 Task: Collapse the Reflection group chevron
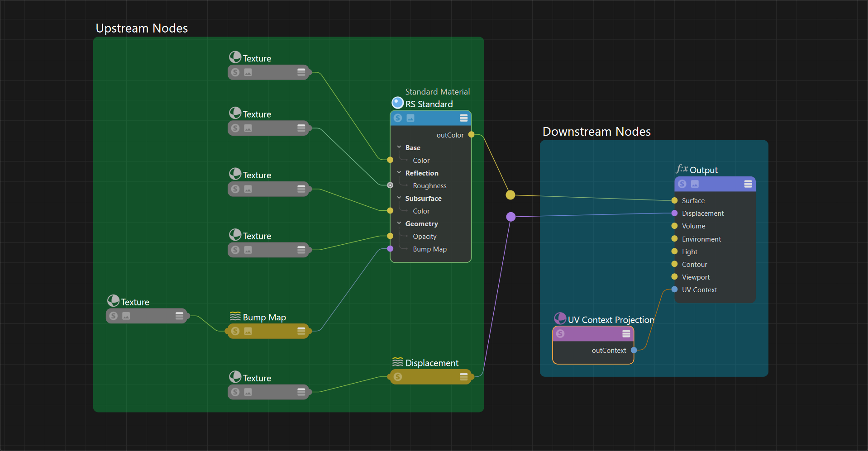399,173
